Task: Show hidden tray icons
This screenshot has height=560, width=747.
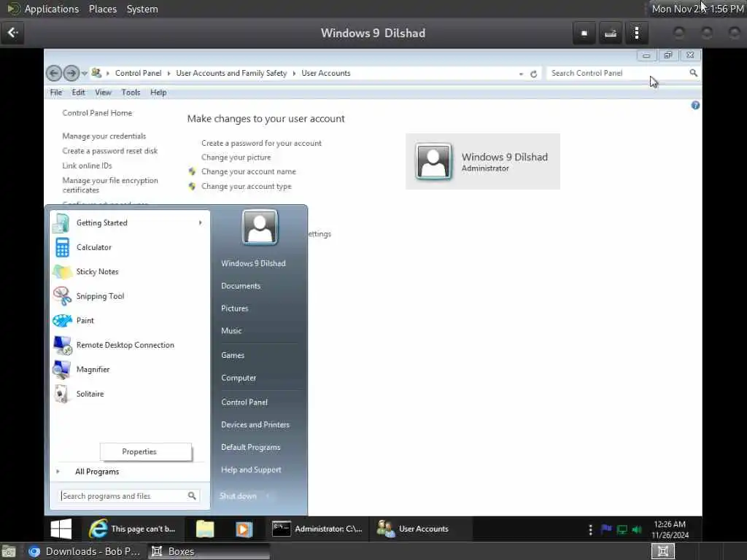Action: (x=590, y=529)
